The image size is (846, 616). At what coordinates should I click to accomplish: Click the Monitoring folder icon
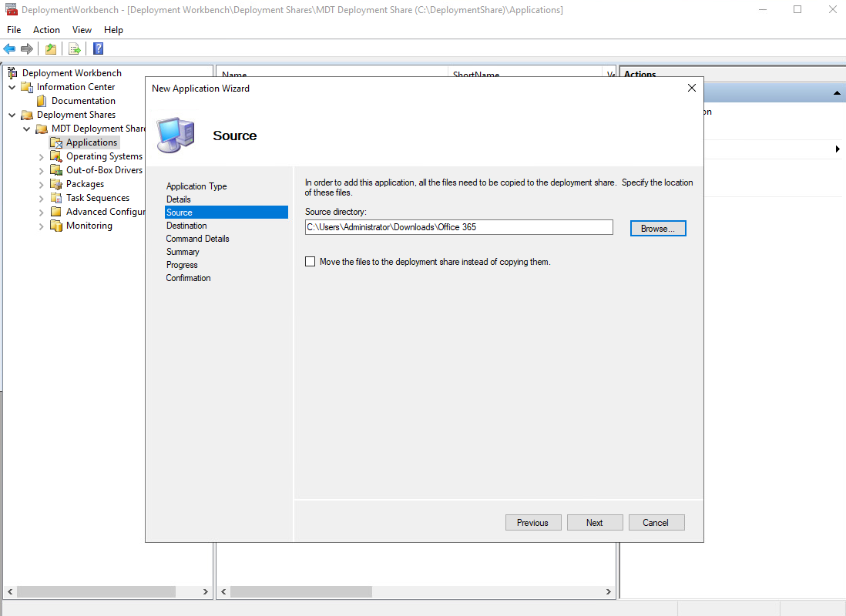tap(56, 226)
